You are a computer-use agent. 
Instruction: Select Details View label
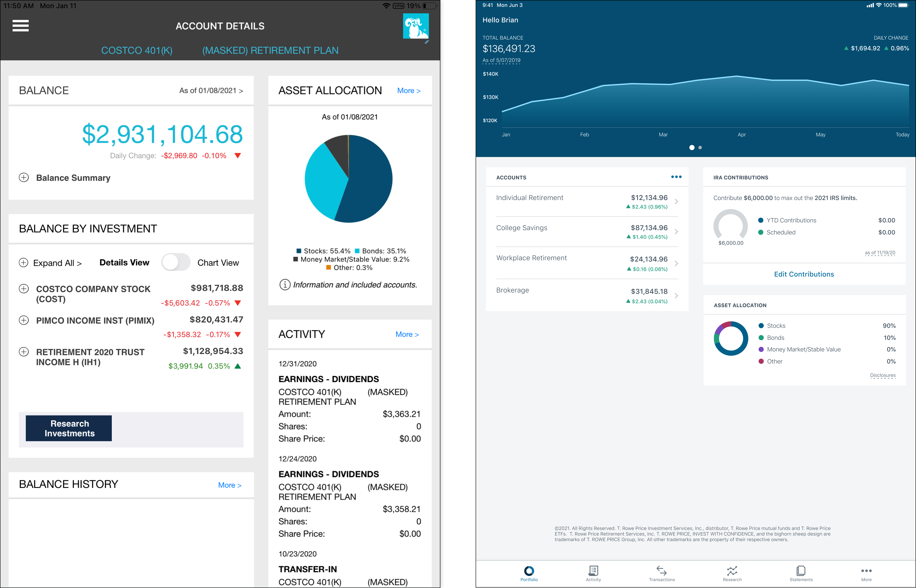[124, 263]
